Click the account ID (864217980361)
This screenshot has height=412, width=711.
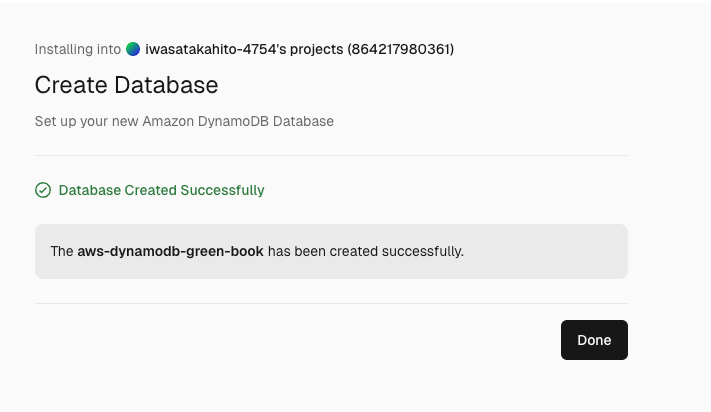click(x=400, y=49)
